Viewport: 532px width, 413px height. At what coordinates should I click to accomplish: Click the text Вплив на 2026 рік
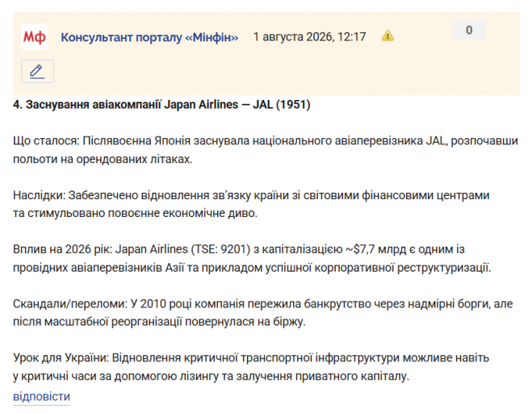(62, 249)
